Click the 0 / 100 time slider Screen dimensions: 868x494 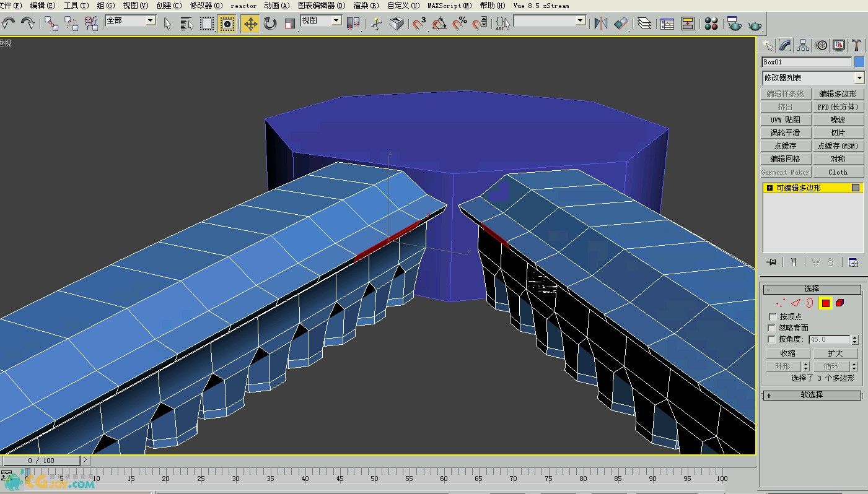[x=41, y=461]
